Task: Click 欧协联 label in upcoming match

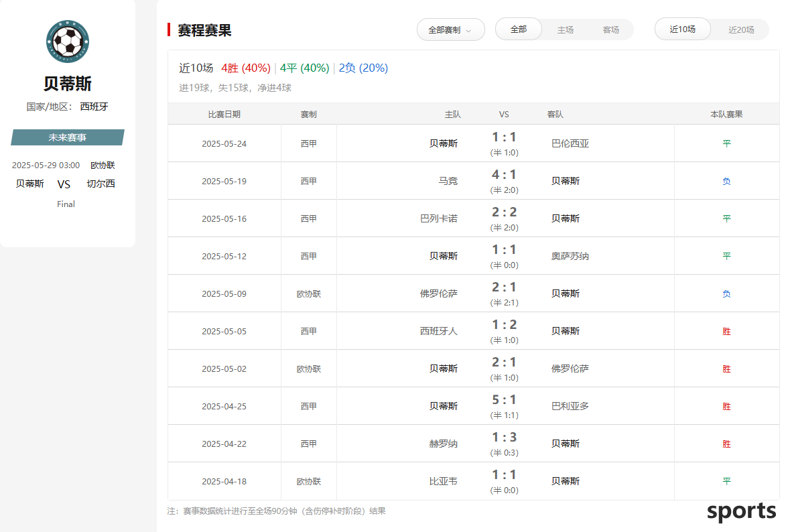Action: pos(103,165)
